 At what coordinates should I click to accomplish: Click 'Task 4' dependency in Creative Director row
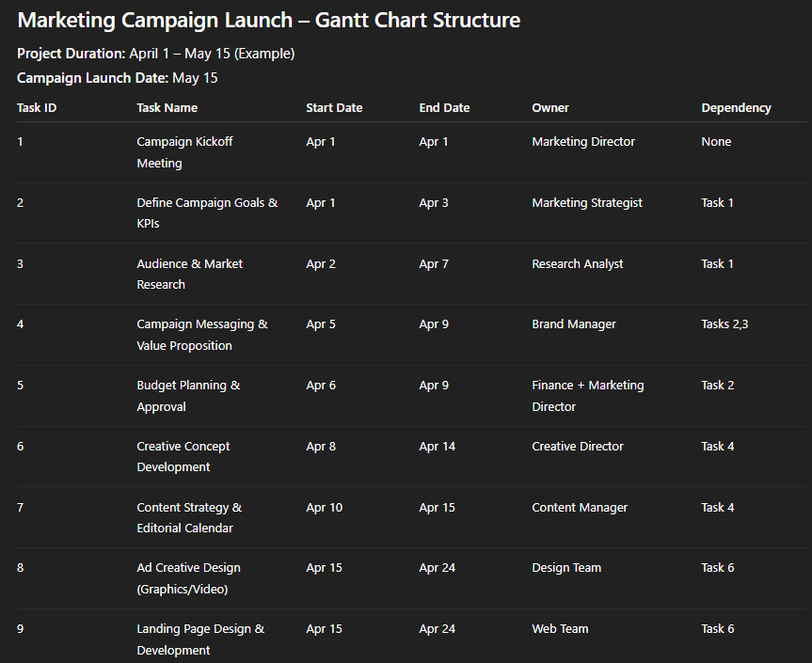(x=717, y=446)
